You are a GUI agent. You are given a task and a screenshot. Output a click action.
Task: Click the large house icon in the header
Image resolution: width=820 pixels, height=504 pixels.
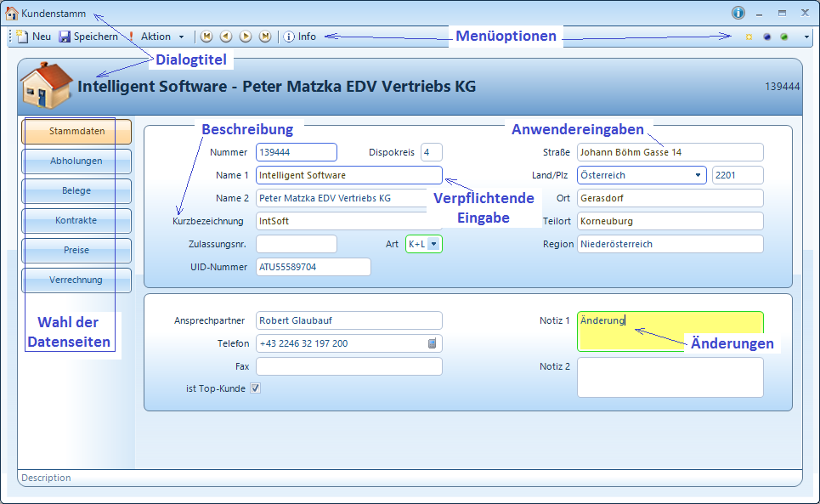[46, 86]
